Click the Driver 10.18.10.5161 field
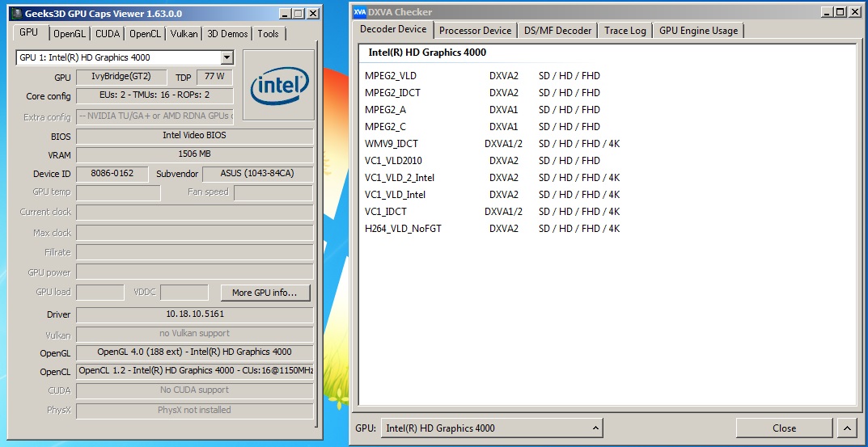The image size is (868, 447). (194, 314)
